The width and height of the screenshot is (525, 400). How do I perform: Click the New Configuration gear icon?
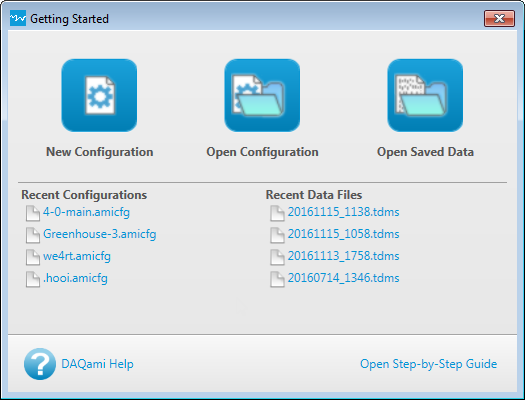click(x=99, y=95)
